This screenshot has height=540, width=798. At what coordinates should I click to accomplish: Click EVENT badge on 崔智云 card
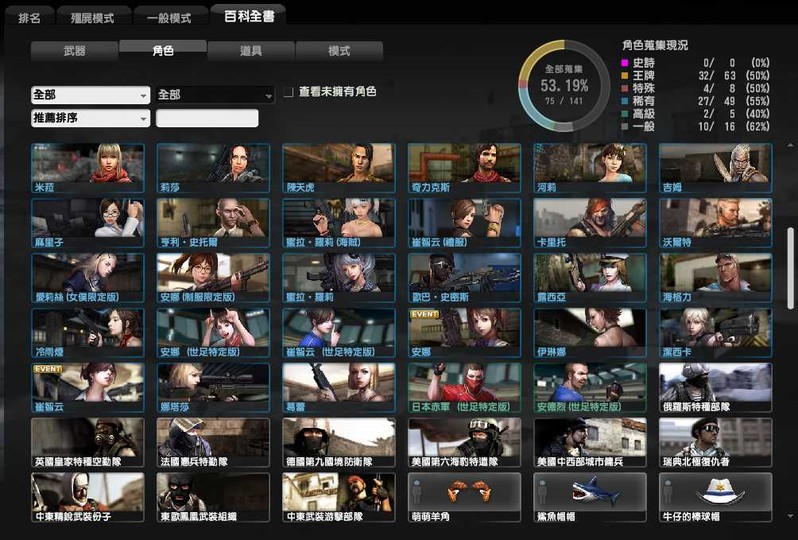[47, 369]
